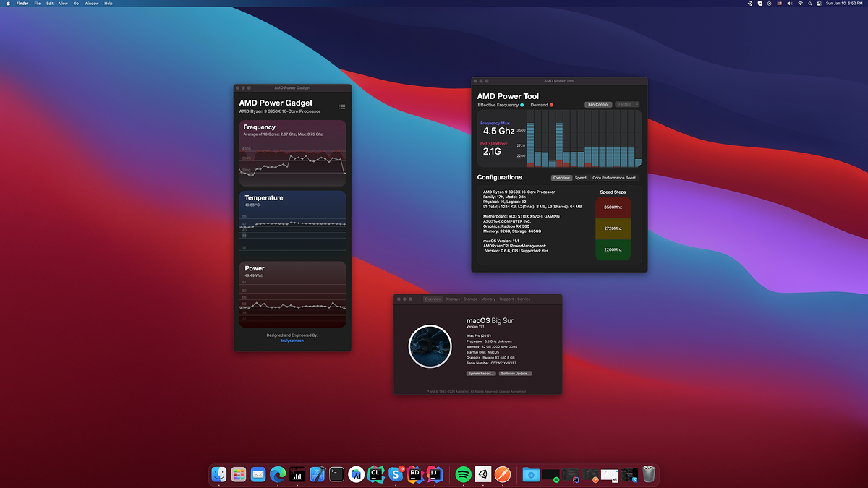This screenshot has height=488, width=868.
Task: Click the Demand red legend dot
Action: coord(551,106)
